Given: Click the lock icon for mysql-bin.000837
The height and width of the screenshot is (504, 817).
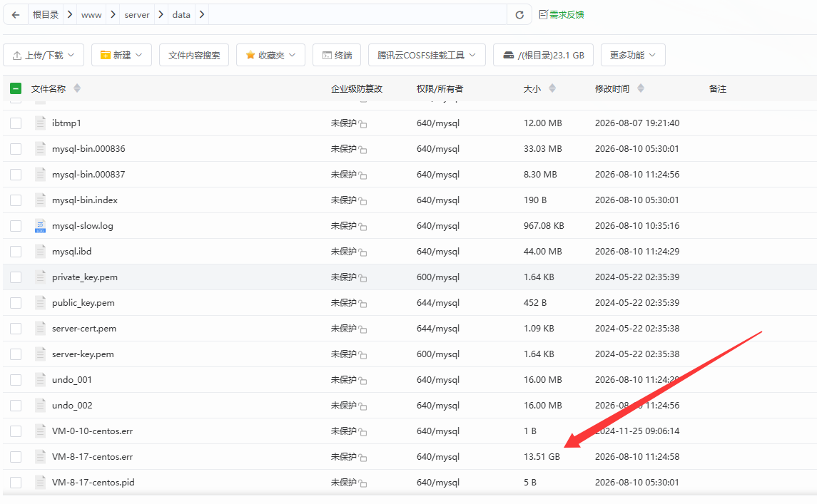Looking at the screenshot, I should pos(362,175).
